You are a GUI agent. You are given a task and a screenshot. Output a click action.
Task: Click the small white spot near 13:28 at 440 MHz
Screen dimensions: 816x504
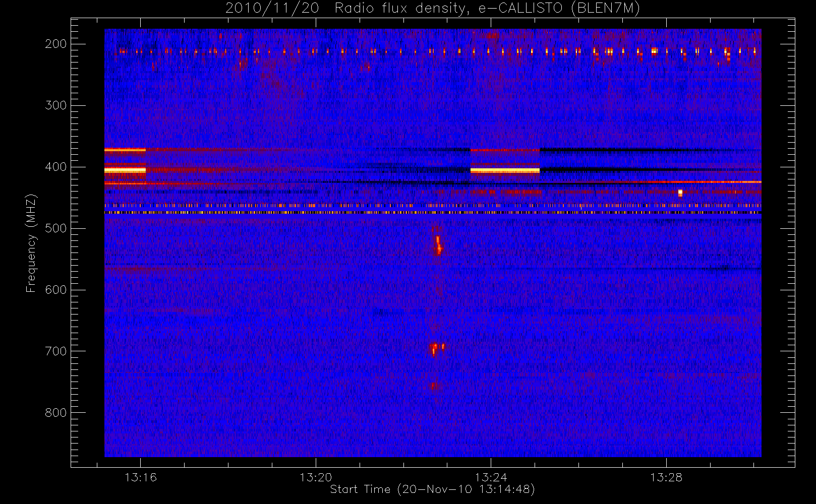[x=680, y=193]
